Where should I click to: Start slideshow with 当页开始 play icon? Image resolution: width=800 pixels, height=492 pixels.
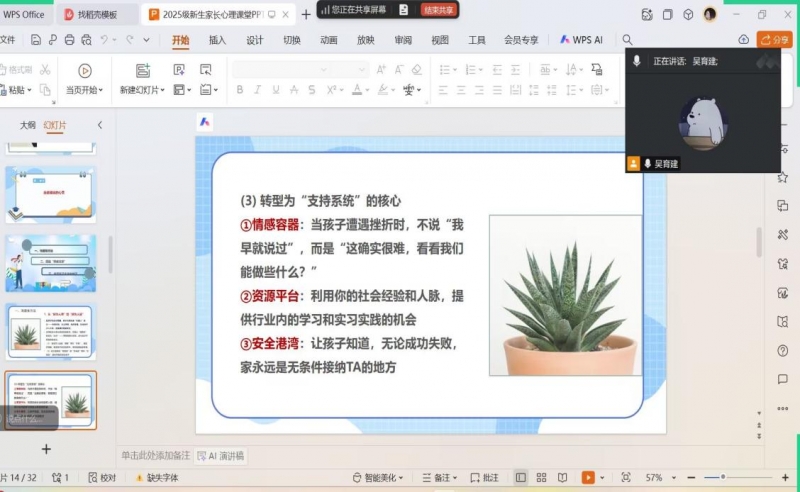click(85, 71)
